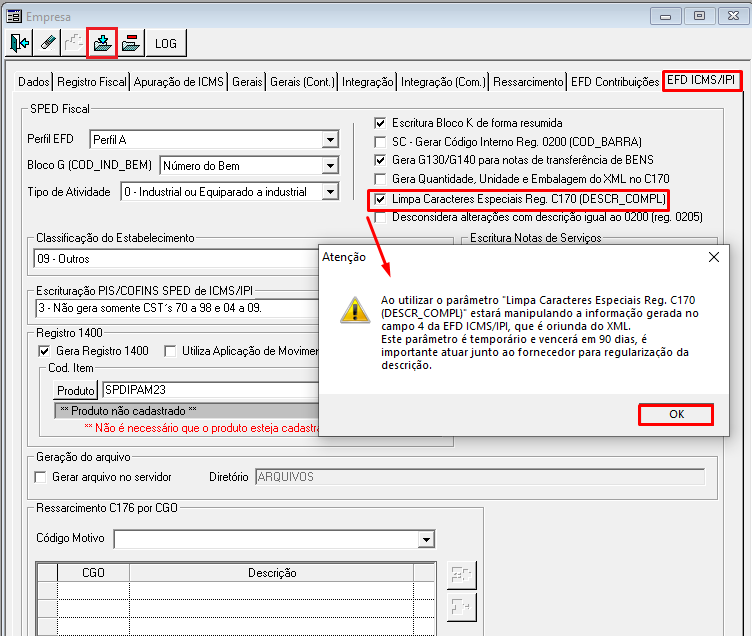Open the Integração (Com.) tab

[x=443, y=82]
